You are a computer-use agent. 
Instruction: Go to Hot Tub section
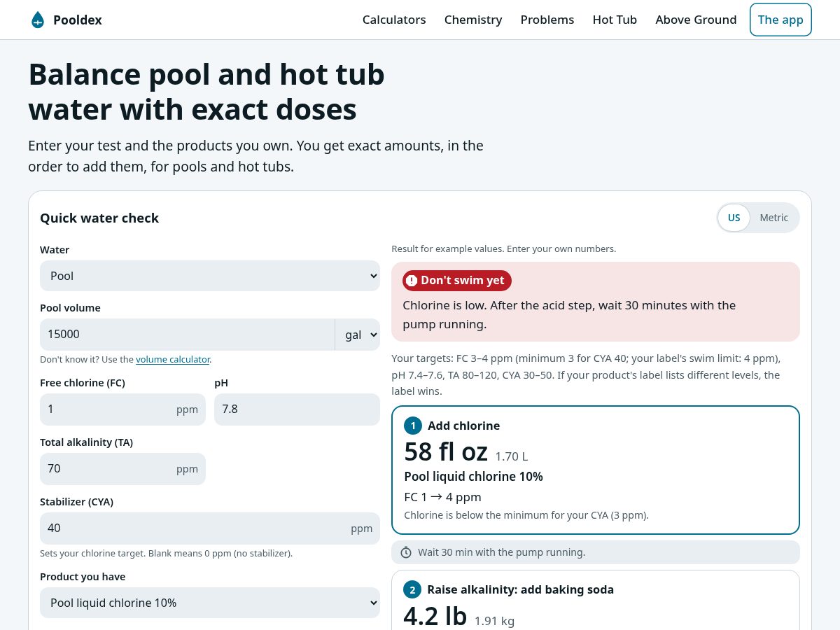[x=615, y=20]
